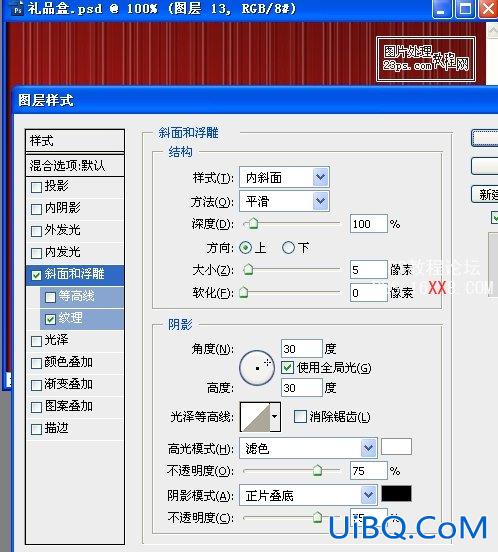Toggle 使用全局光 global light checkbox

tap(288, 368)
